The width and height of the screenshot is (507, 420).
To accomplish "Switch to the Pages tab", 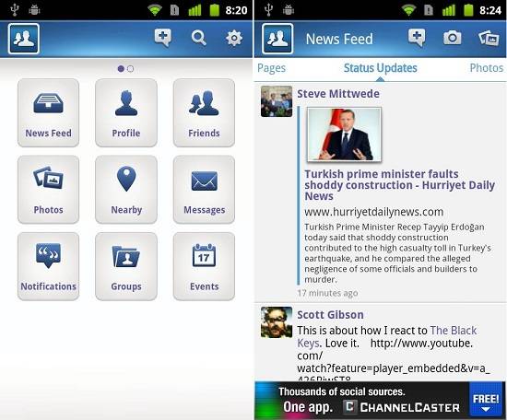I will (x=271, y=68).
